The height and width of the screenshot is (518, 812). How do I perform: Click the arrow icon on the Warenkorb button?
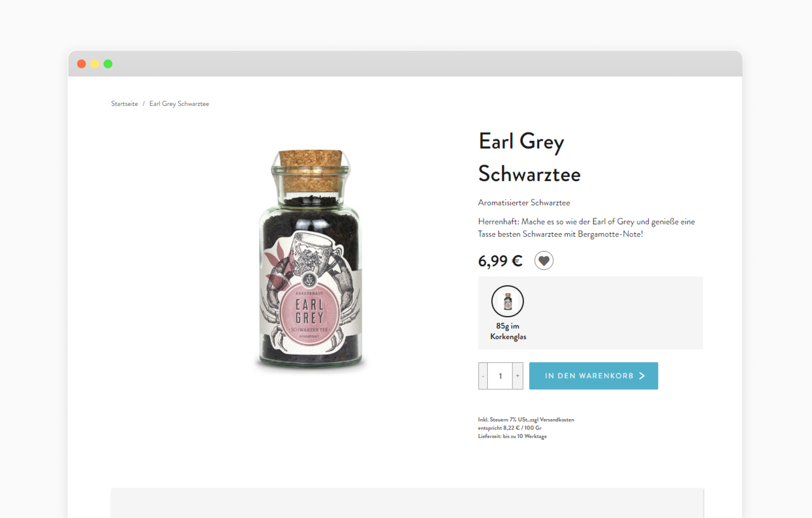tap(642, 376)
